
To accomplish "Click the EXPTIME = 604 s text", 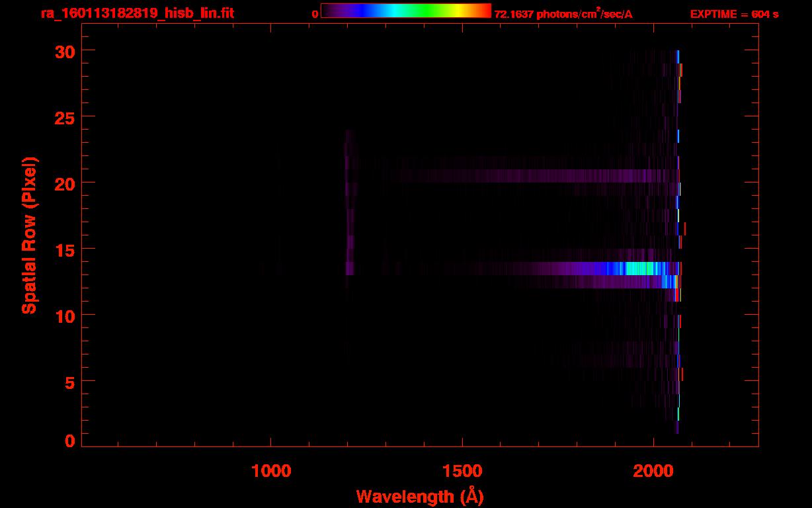I will tap(734, 14).
